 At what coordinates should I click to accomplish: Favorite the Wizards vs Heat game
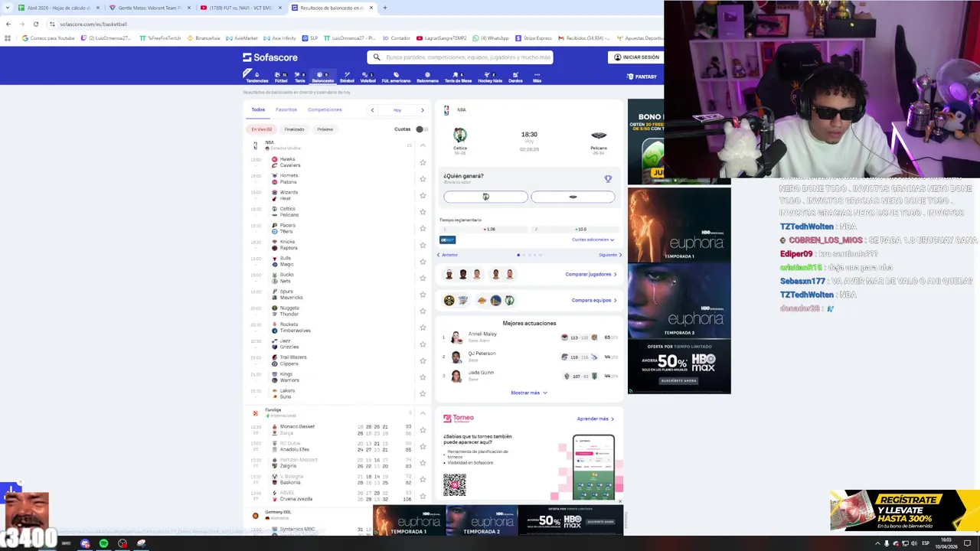[423, 195]
